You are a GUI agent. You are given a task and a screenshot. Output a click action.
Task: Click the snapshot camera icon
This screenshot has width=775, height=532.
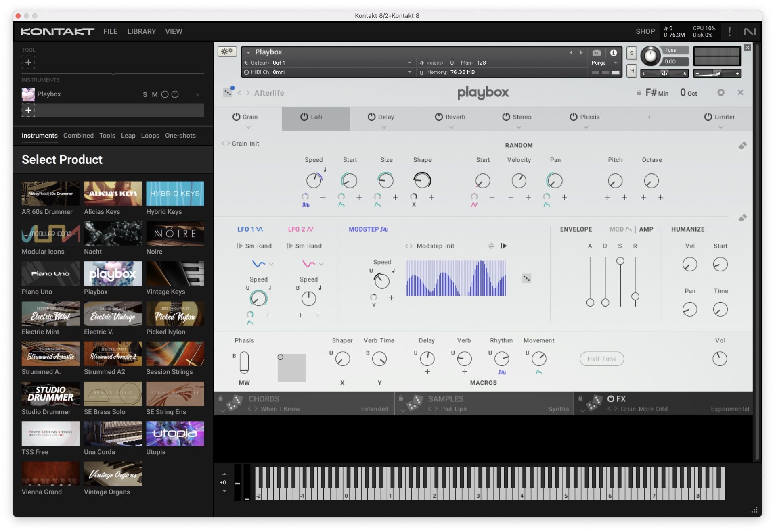[596, 52]
